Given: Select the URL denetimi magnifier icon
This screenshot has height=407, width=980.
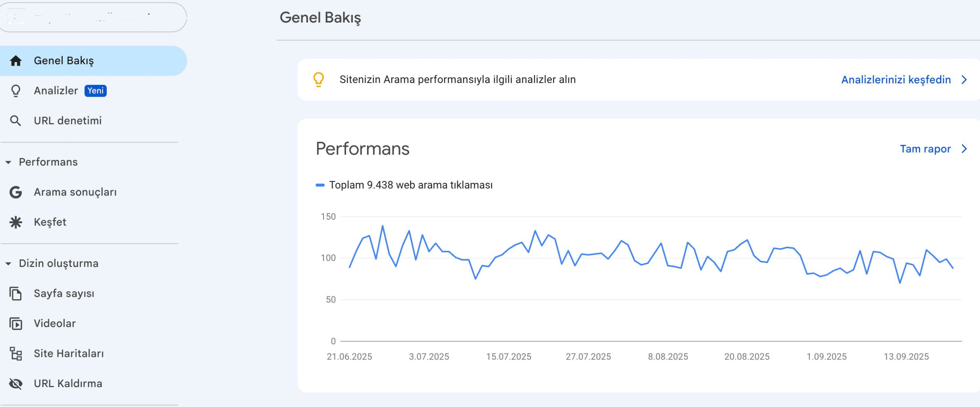Looking at the screenshot, I should [x=16, y=120].
